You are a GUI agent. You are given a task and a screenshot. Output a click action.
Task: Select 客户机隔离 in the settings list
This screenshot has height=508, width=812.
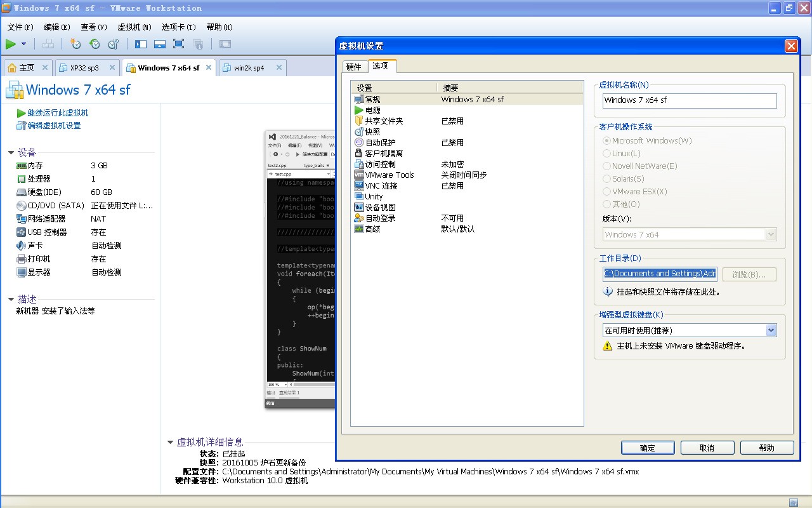coord(467,154)
